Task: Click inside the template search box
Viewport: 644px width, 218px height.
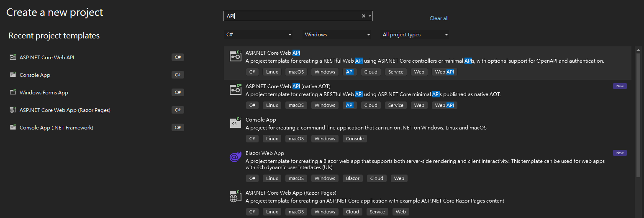Action: click(293, 16)
